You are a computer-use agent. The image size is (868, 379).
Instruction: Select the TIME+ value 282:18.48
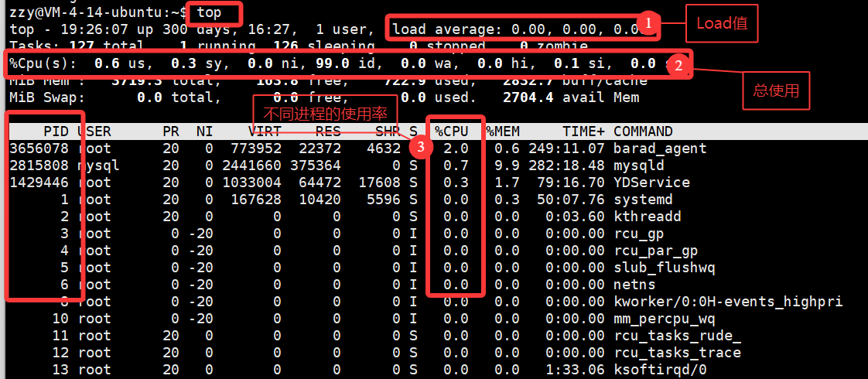click(x=566, y=166)
